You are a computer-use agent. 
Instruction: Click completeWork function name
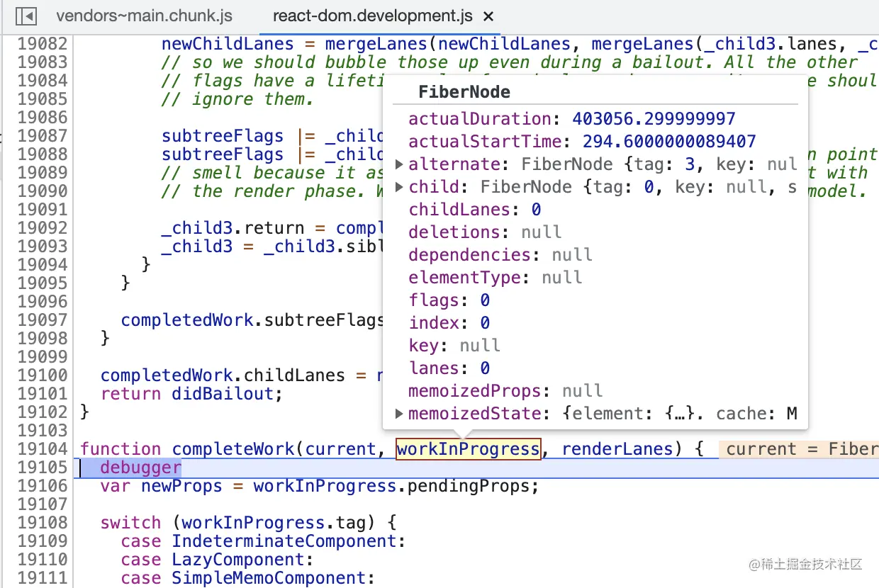pos(233,449)
